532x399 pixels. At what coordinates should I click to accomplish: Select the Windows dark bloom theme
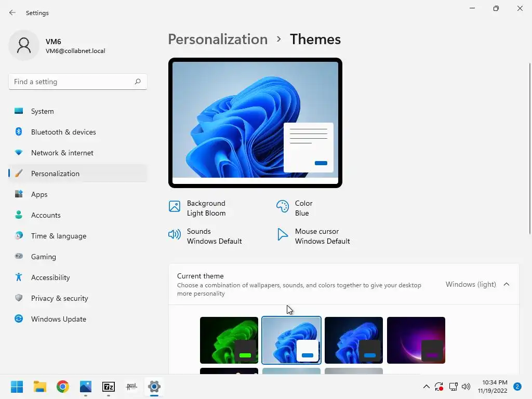[x=353, y=340]
